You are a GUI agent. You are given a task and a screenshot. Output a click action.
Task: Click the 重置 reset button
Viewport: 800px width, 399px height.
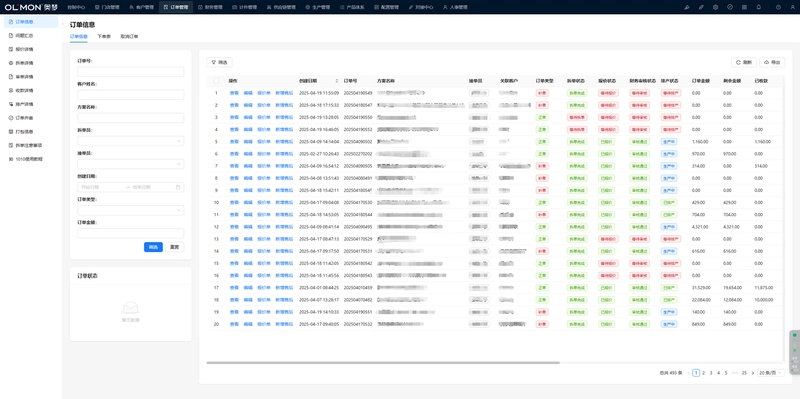(x=174, y=247)
